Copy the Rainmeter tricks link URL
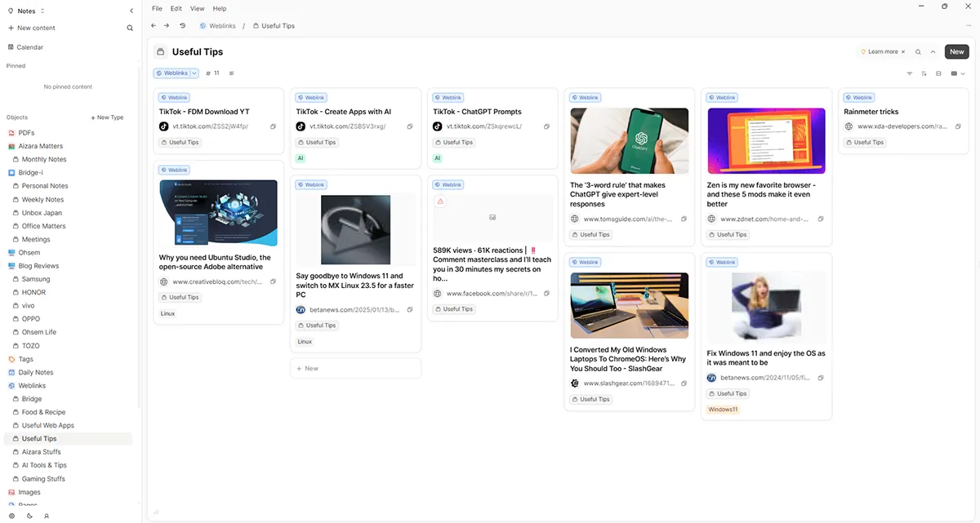The image size is (980, 523). click(x=958, y=126)
